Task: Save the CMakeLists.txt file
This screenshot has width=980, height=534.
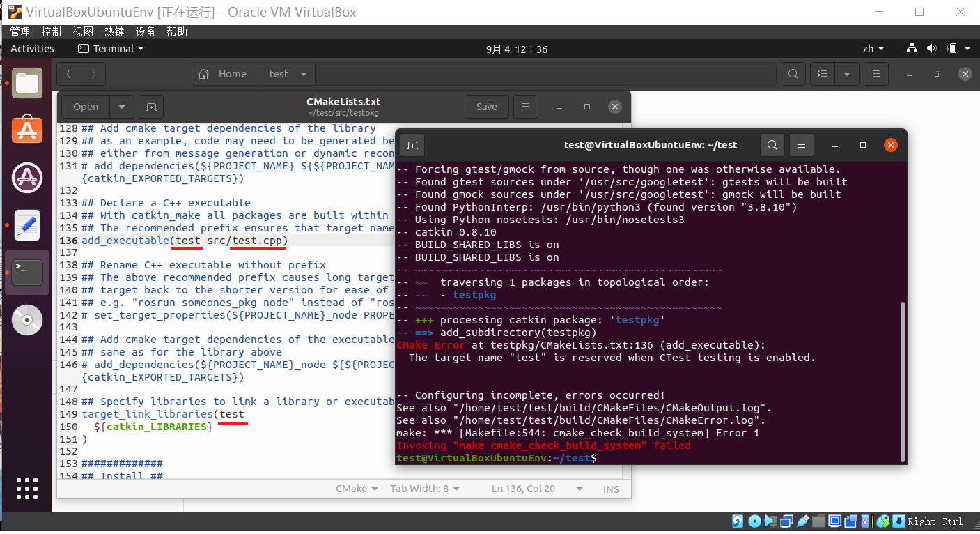Action: pos(486,107)
